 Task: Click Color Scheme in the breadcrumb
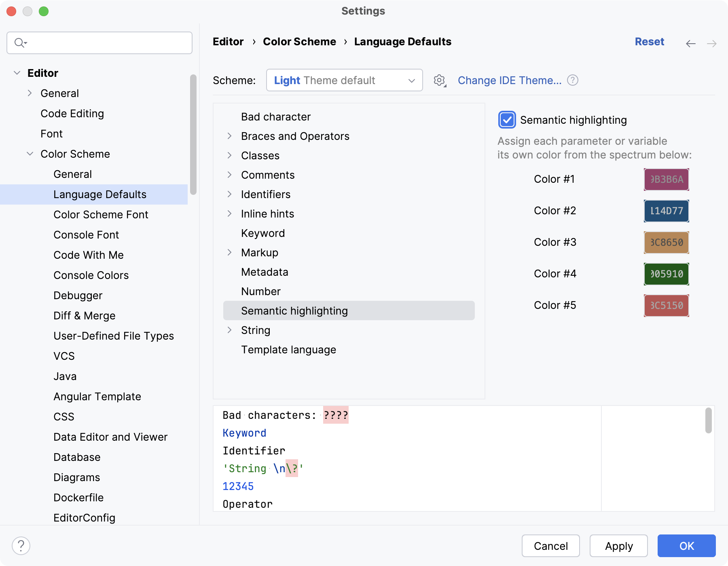click(x=299, y=41)
